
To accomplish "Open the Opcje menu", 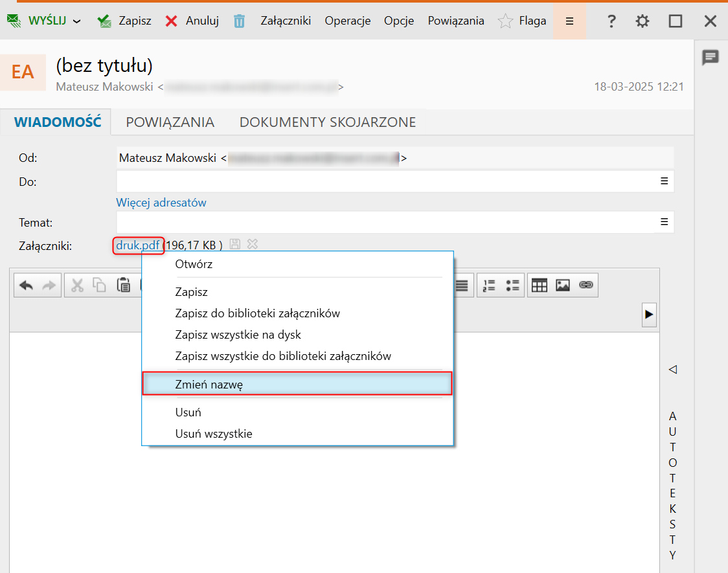I will pyautogui.click(x=399, y=21).
